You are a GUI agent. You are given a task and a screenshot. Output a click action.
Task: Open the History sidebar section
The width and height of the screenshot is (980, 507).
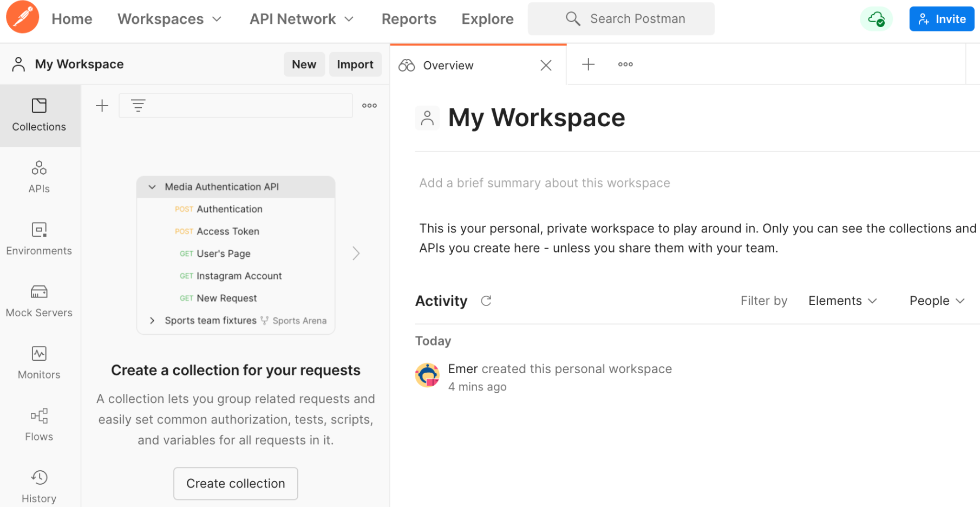(39, 487)
